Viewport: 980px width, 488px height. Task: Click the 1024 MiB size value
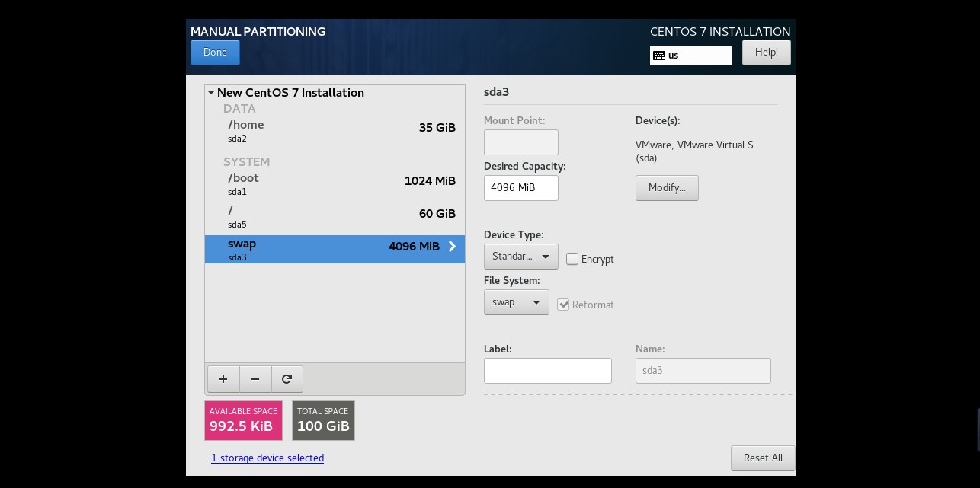tap(430, 181)
